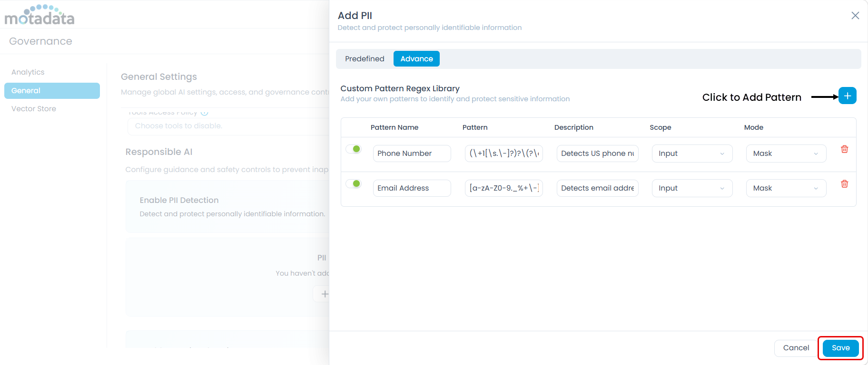Delete the Phone Number pattern row
868x365 pixels.
844,149
